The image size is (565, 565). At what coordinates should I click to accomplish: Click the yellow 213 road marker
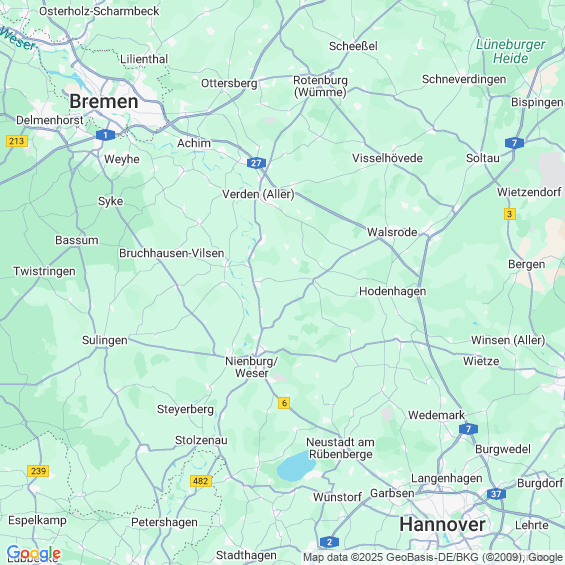coord(17,141)
